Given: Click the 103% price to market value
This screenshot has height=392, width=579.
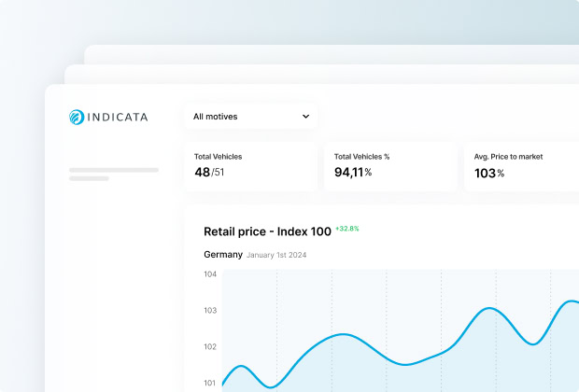Looking at the screenshot, I should (489, 173).
